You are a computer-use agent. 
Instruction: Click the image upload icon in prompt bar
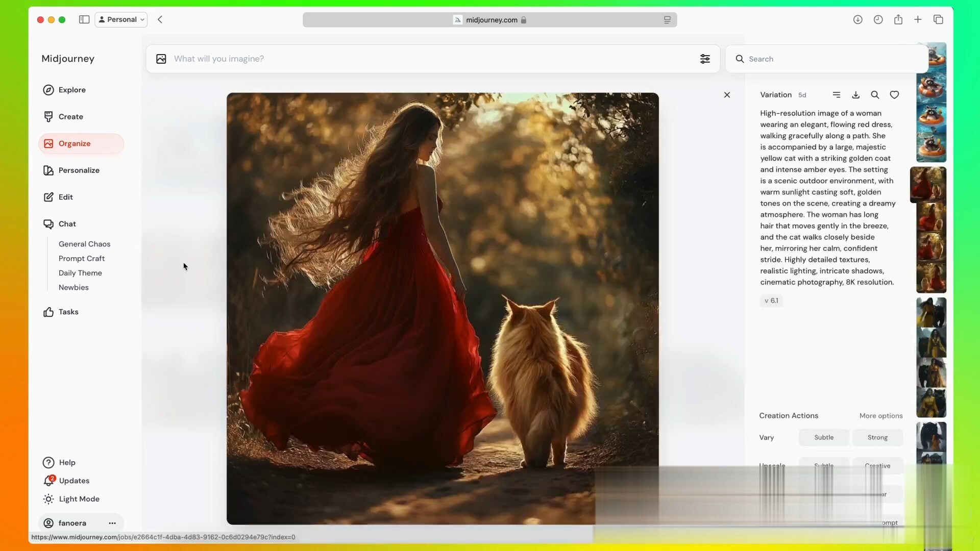161,59
